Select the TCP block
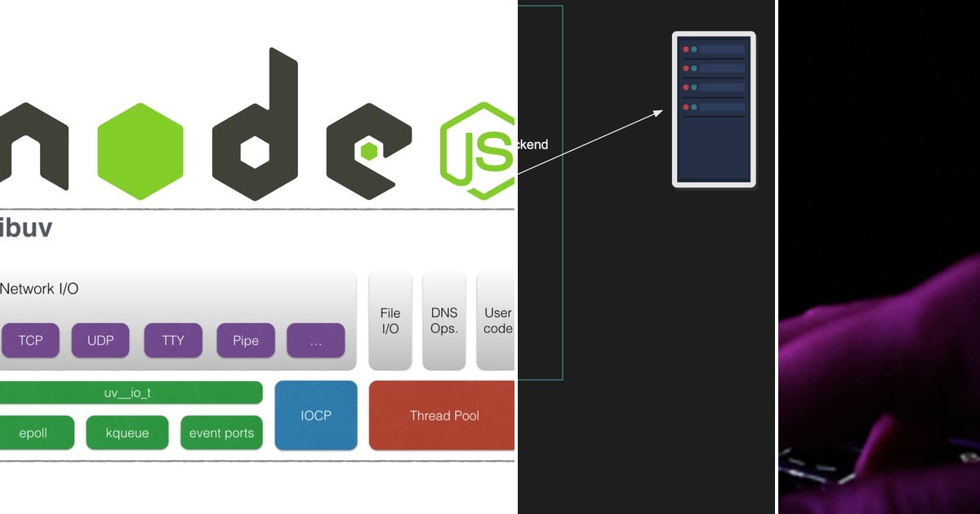The width and height of the screenshot is (980, 514). (x=31, y=340)
